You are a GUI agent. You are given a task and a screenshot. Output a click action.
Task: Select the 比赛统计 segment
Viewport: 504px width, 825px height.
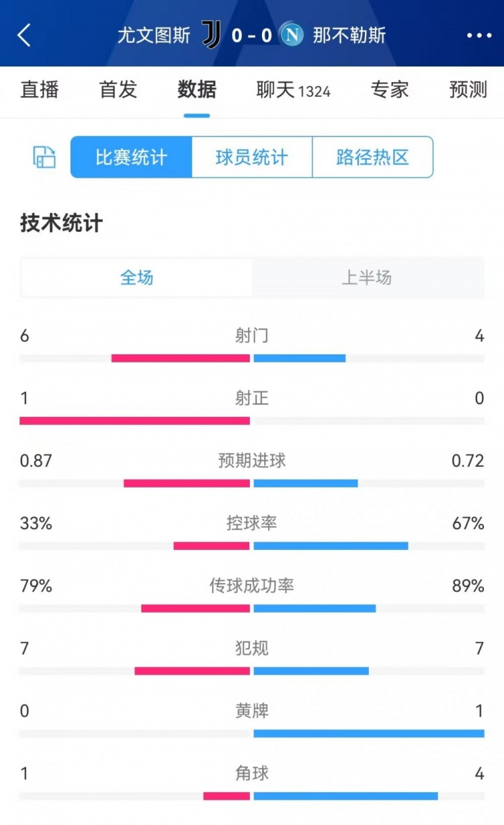coord(131,157)
